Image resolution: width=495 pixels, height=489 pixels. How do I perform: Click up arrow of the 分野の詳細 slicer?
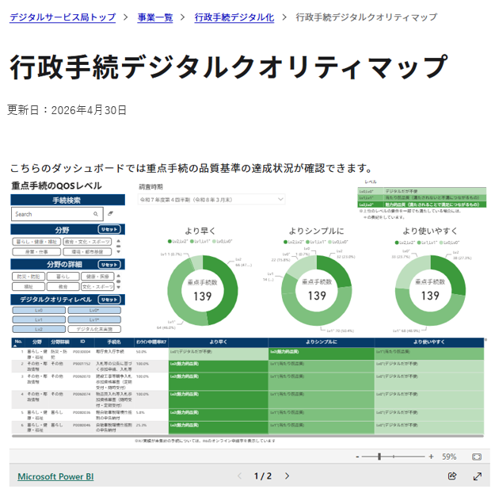coord(118,276)
